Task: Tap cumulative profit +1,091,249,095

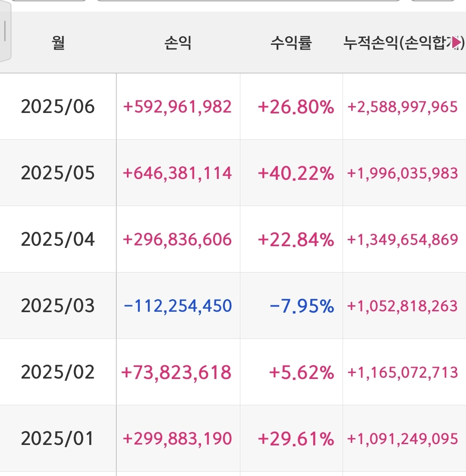Action: 403,438
